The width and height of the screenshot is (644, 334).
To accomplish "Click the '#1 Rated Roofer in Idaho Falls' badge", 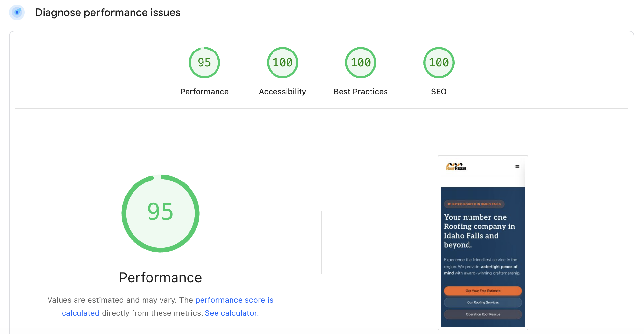I will [x=474, y=204].
